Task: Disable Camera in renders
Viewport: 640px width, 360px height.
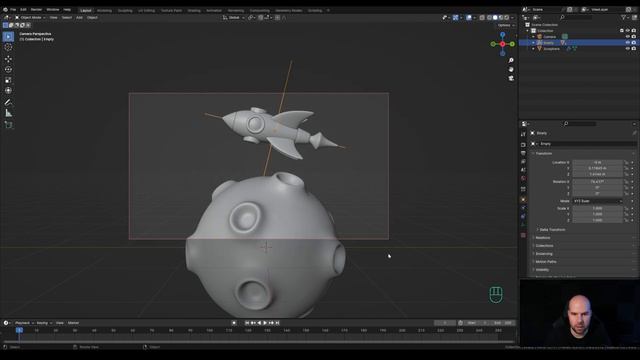Action: (x=634, y=36)
